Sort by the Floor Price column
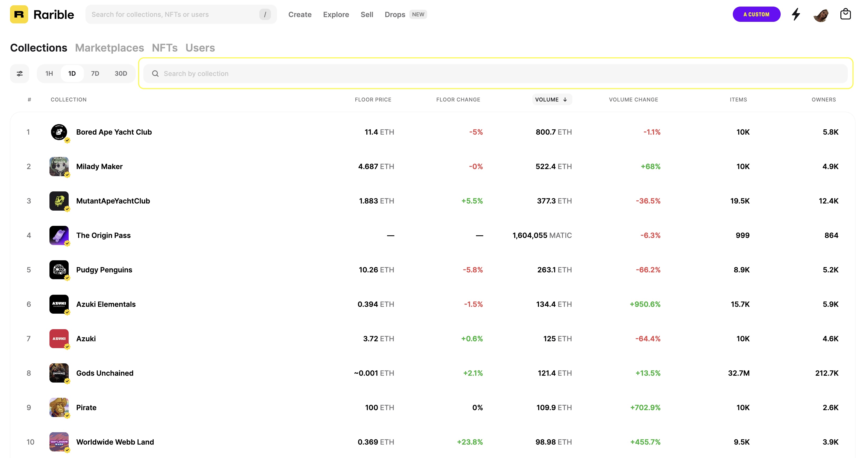 [373, 100]
